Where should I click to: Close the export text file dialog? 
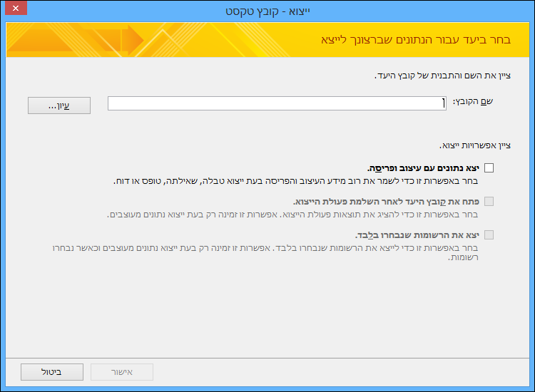coord(16,8)
